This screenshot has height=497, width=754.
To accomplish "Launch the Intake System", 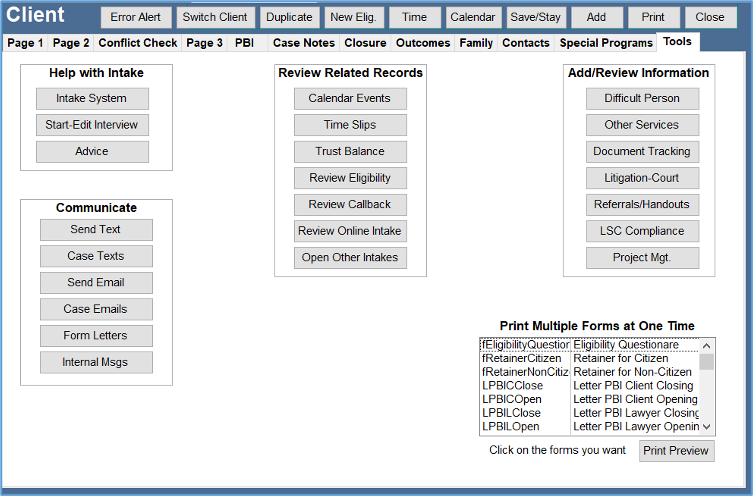I will click(x=92, y=99).
